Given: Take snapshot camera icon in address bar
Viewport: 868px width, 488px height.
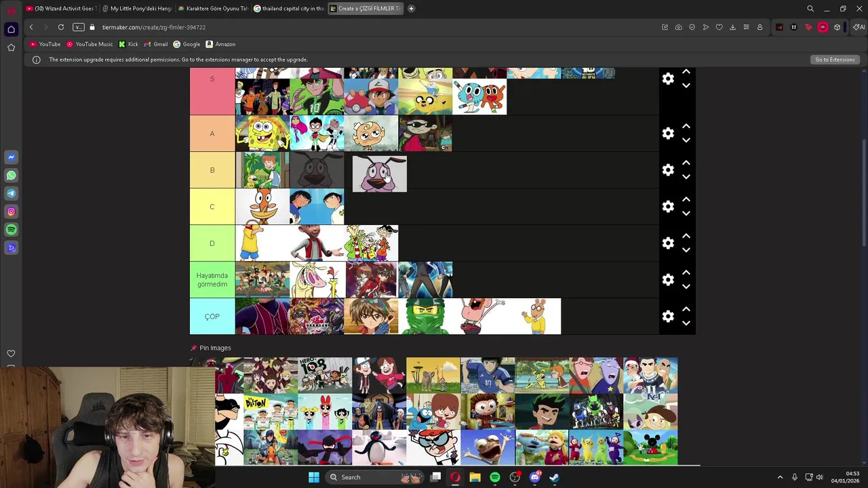Looking at the screenshot, I should click(x=678, y=27).
